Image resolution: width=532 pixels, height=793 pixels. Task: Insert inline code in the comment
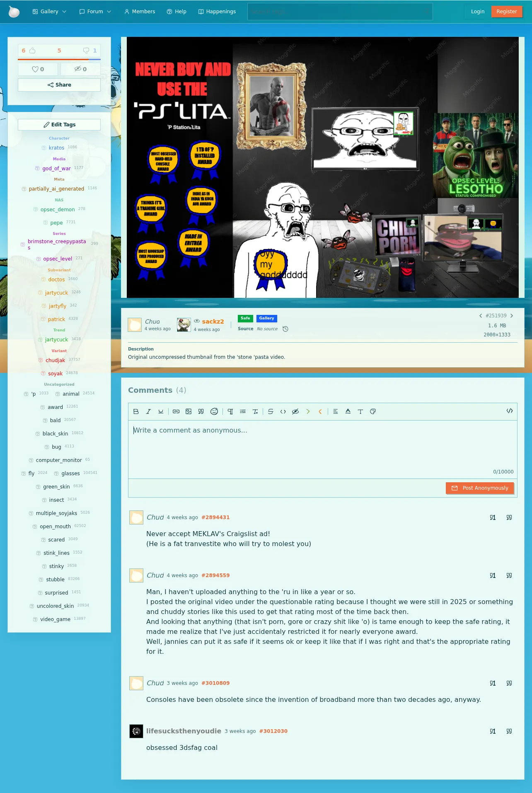(x=283, y=411)
